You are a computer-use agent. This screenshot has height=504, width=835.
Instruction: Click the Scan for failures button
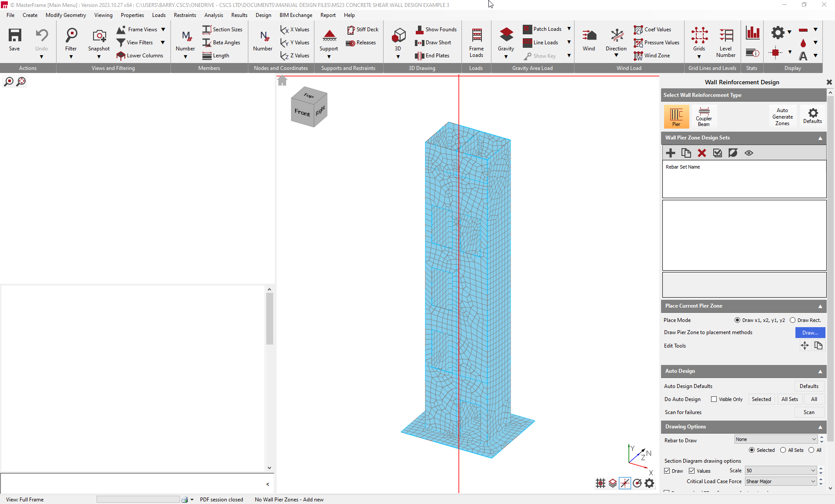[808, 412]
